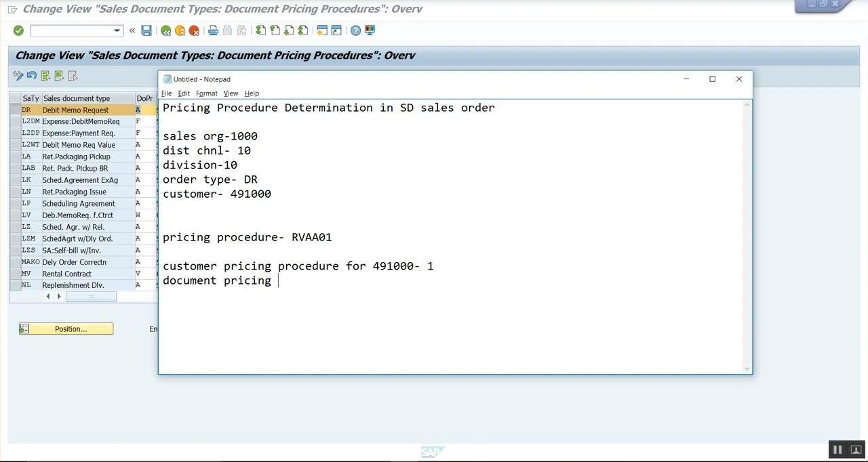Go to Next page icon
This screenshot has height=462, width=868.
pos(289,30)
